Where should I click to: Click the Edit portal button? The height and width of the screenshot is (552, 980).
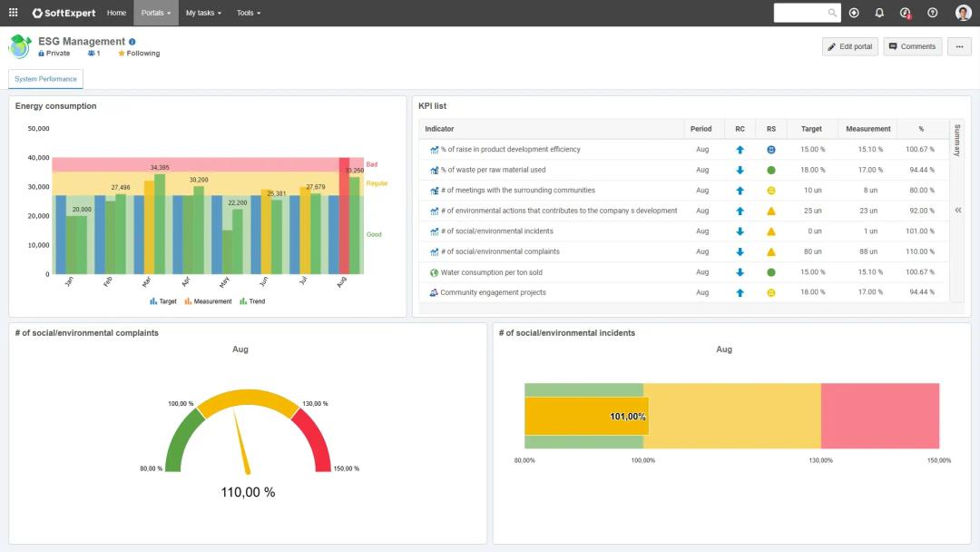[849, 46]
